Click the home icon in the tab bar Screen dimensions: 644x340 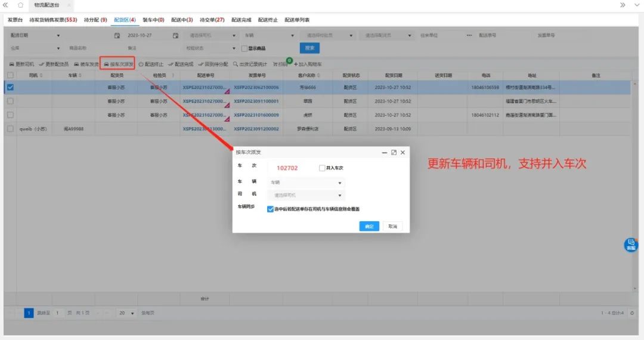tap(21, 5)
